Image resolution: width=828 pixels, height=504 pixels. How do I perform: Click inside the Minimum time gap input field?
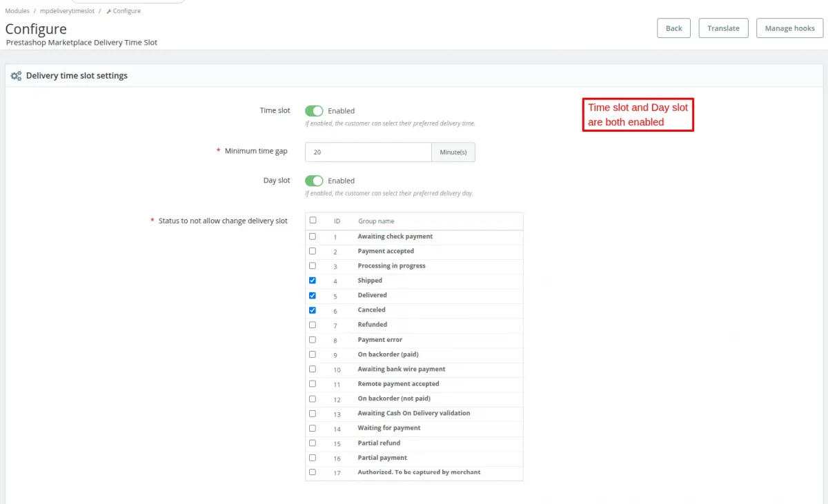tap(368, 152)
